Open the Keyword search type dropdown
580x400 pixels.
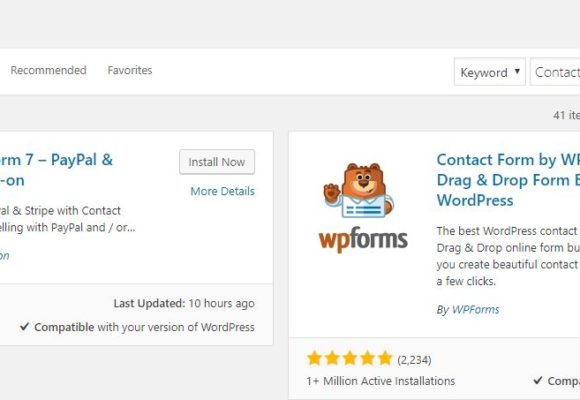coord(490,72)
